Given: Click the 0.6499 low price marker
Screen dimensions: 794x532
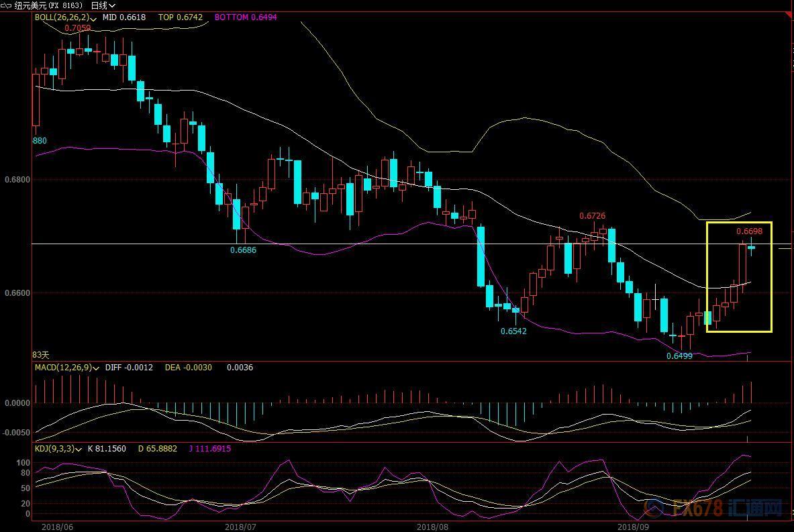Looking at the screenshot, I should [x=679, y=356].
